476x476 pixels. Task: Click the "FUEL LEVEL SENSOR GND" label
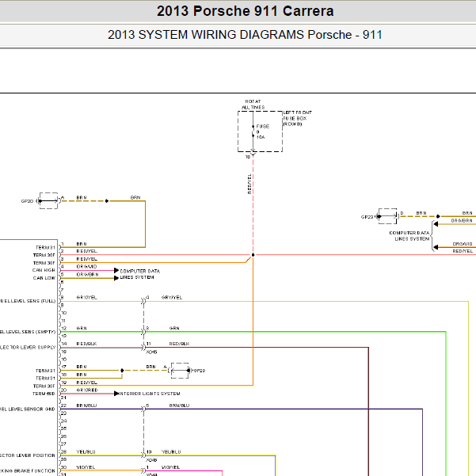[28, 409]
